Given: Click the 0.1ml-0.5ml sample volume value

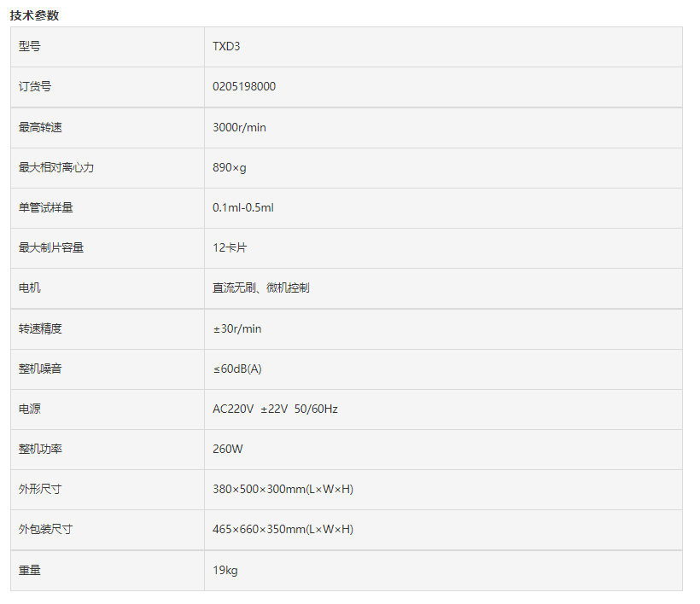Looking at the screenshot, I should (x=242, y=207).
